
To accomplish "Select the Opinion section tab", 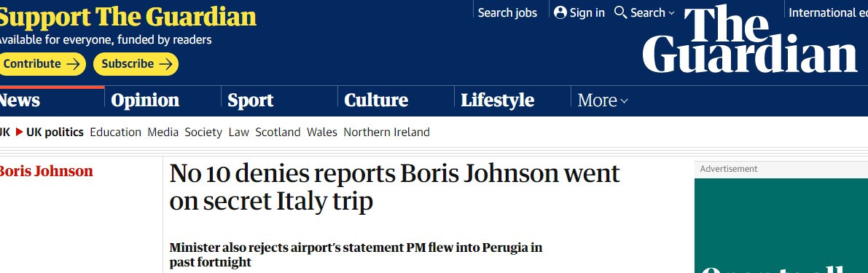I will tap(145, 100).
